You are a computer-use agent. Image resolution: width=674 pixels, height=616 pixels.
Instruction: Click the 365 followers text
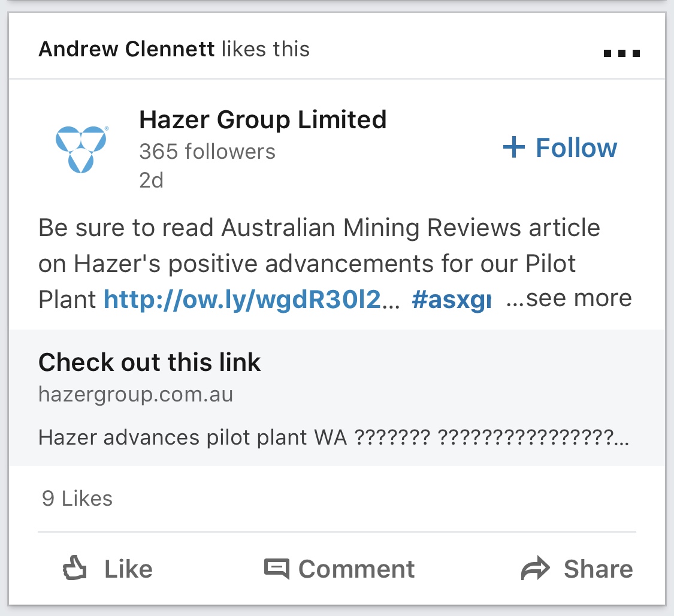pyautogui.click(x=207, y=152)
